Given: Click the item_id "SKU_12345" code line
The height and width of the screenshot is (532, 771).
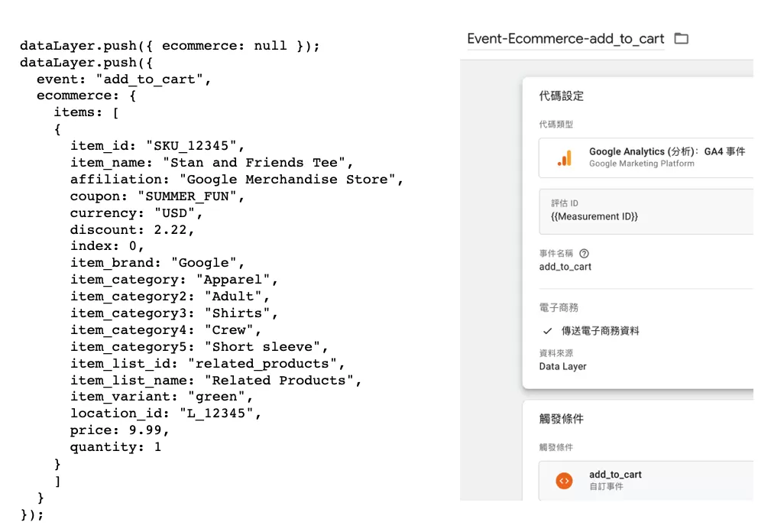Looking at the screenshot, I should click(157, 146).
